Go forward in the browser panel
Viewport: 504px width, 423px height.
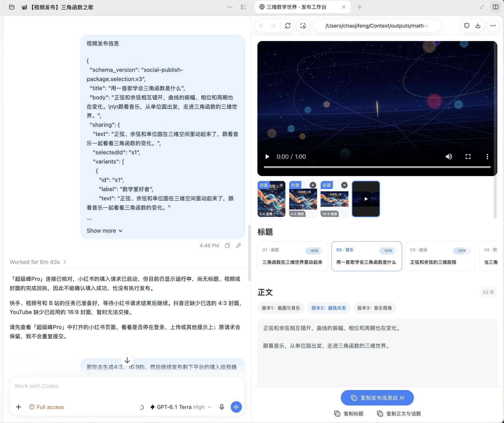[273, 26]
